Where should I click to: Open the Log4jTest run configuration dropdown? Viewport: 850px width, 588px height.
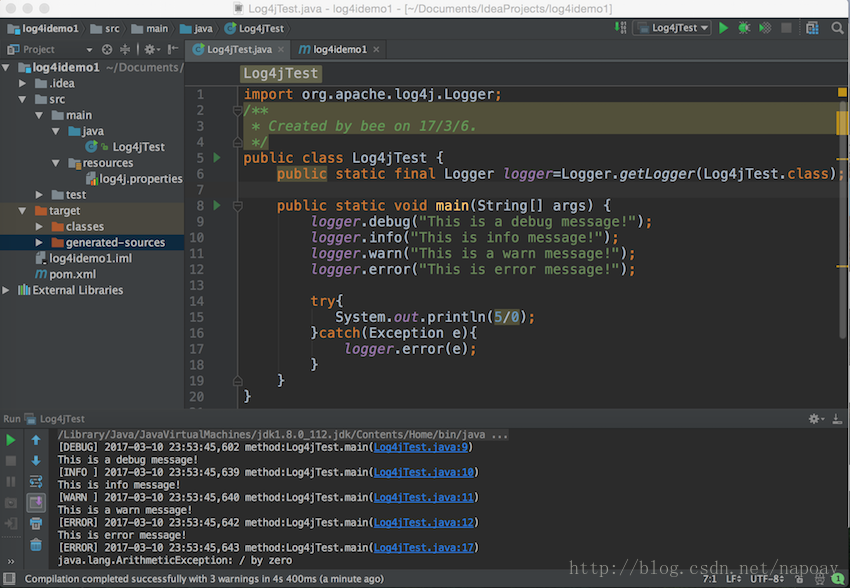(x=672, y=28)
